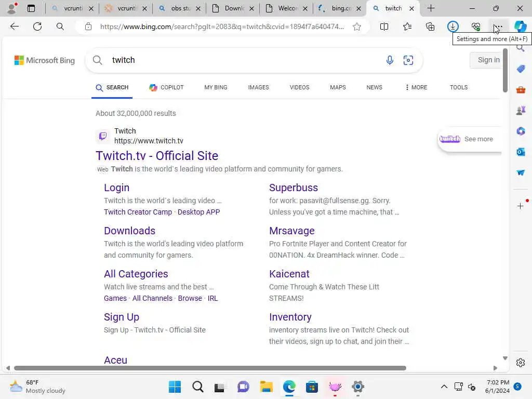This screenshot has width=532, height=399.
Task: Switch to the MY BING tab
Action: pos(216,87)
